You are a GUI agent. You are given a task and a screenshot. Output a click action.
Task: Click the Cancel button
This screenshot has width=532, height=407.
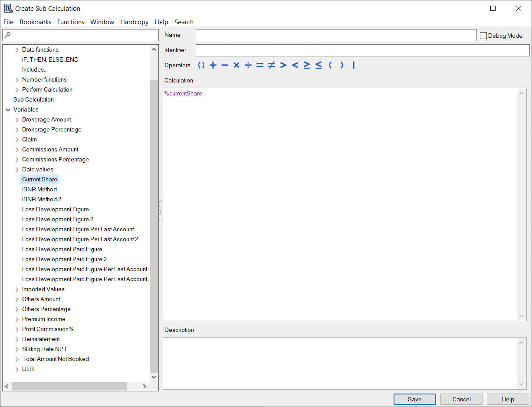pos(461,399)
